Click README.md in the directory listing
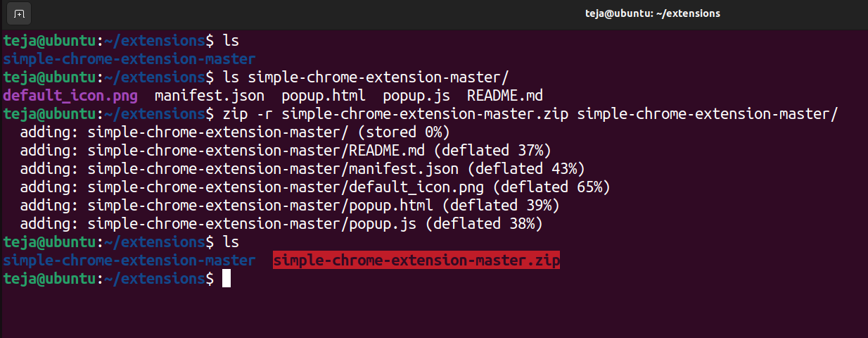 [505, 95]
